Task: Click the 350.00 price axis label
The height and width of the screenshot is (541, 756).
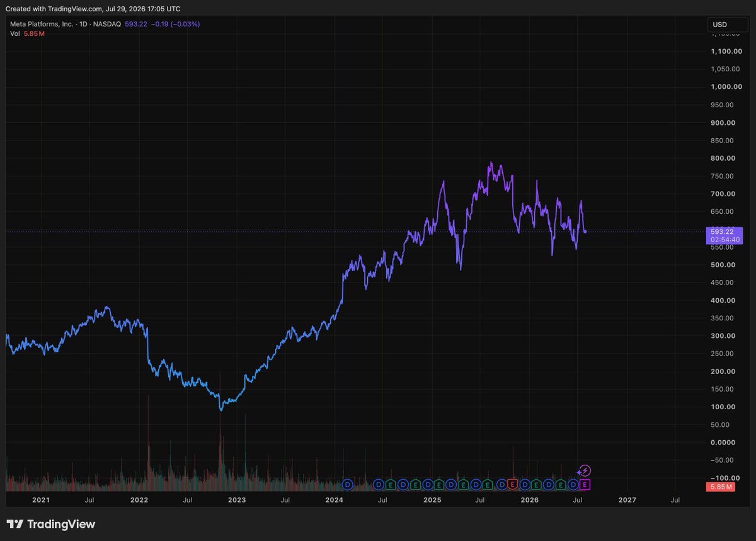Action: coord(723,318)
